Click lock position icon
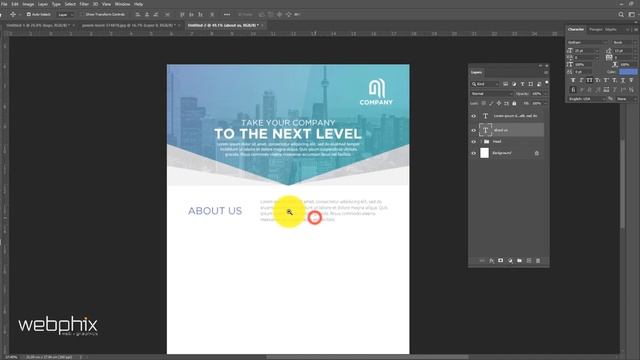The image size is (640, 360). click(x=499, y=104)
